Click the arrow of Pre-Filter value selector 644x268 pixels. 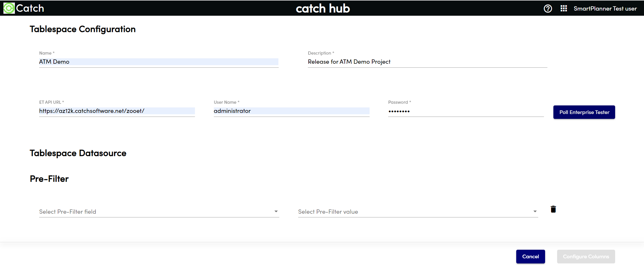point(535,211)
